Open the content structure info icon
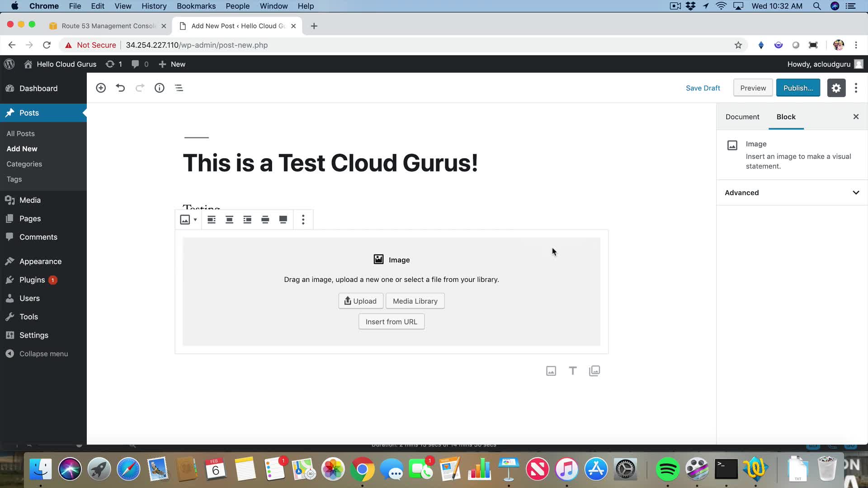868x488 pixels. point(159,88)
